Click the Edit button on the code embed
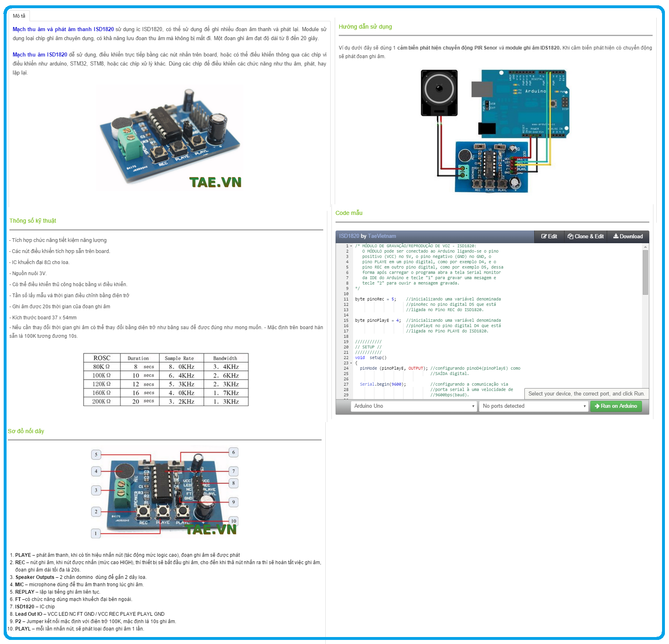The height and width of the screenshot is (644, 669). 549,237
